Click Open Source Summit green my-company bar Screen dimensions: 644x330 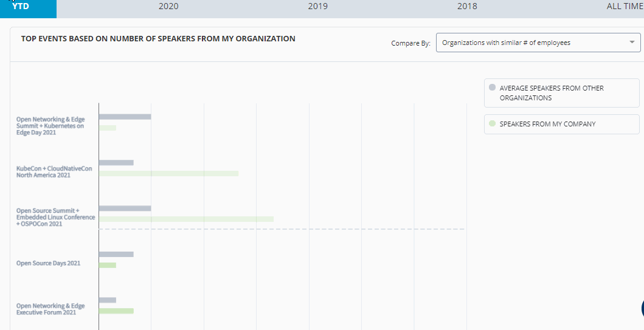[x=186, y=219]
